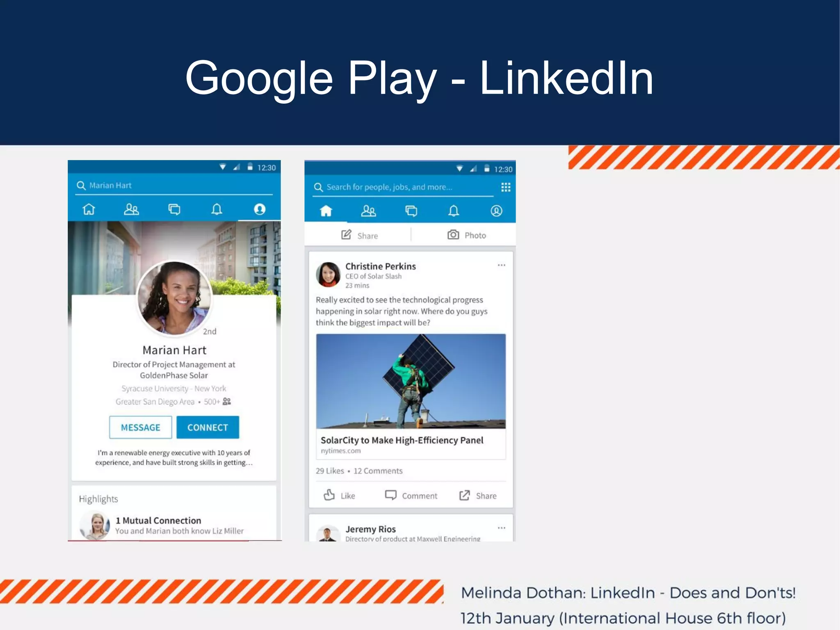
Task: Click search magnifier beside Marian Hart
Action: pyautogui.click(x=81, y=186)
